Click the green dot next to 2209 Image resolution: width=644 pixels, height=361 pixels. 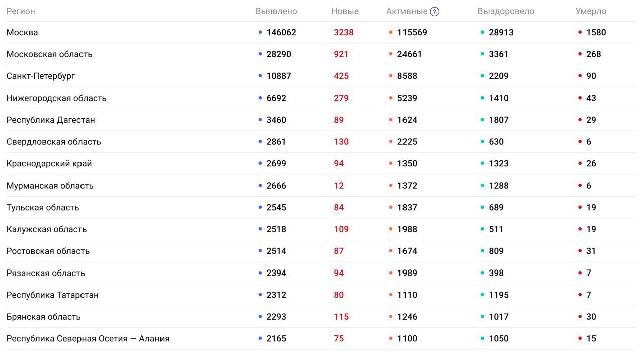pos(482,76)
